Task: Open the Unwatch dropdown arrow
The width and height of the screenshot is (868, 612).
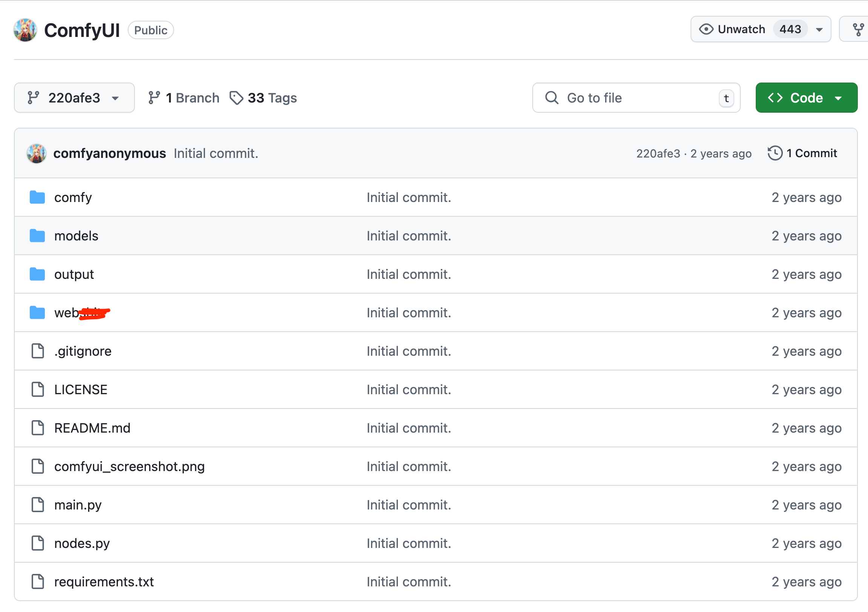Action: tap(819, 29)
